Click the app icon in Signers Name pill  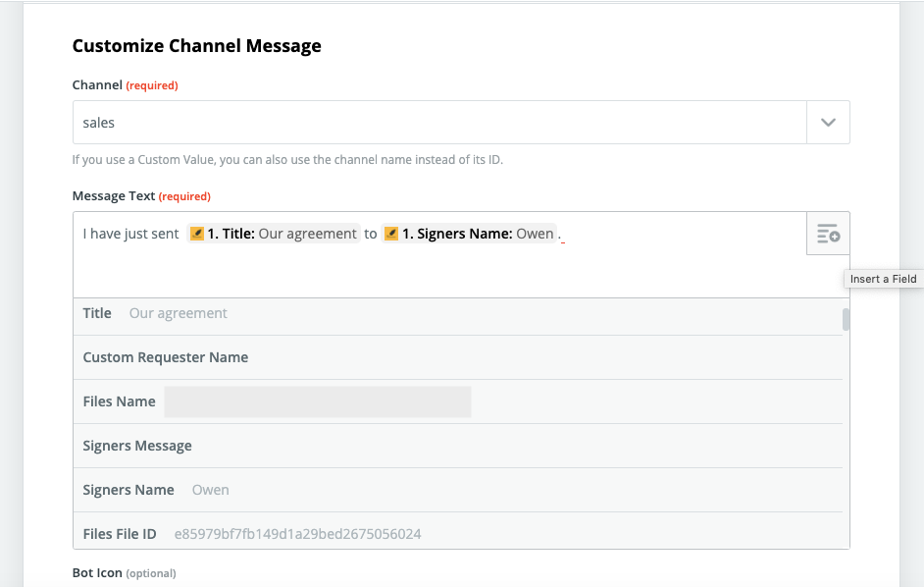391,234
